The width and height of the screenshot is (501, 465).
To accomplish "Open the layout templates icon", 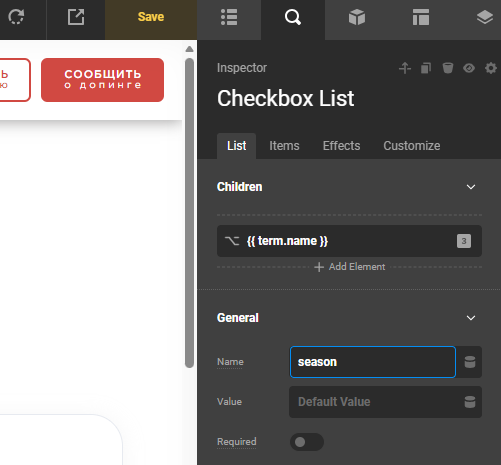I will 421,17.
